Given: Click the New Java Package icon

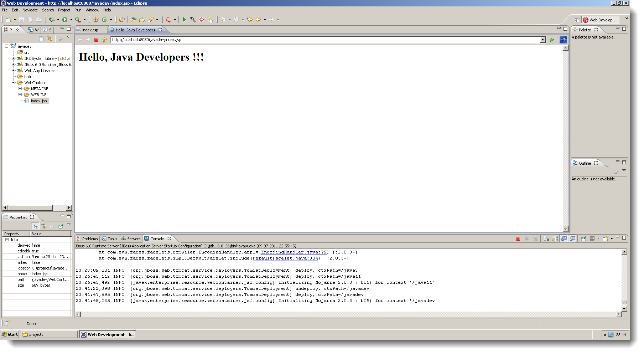Looking at the screenshot, I should pos(96,20).
